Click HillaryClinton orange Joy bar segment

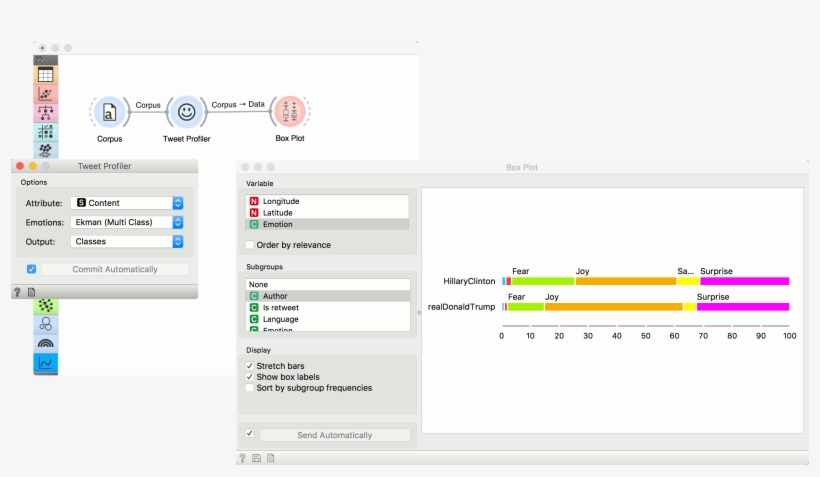point(625,281)
